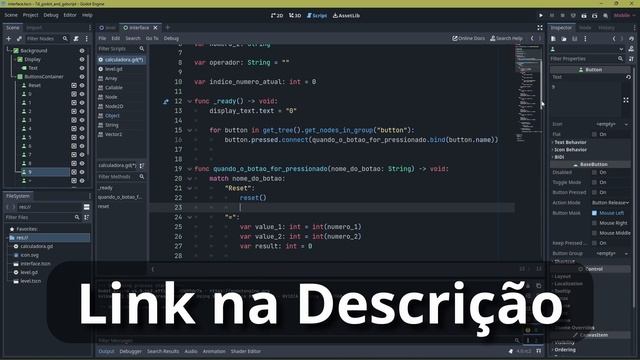The height and width of the screenshot is (360, 640).
Task: Jump to the reset method in methods list
Action: (x=104, y=207)
